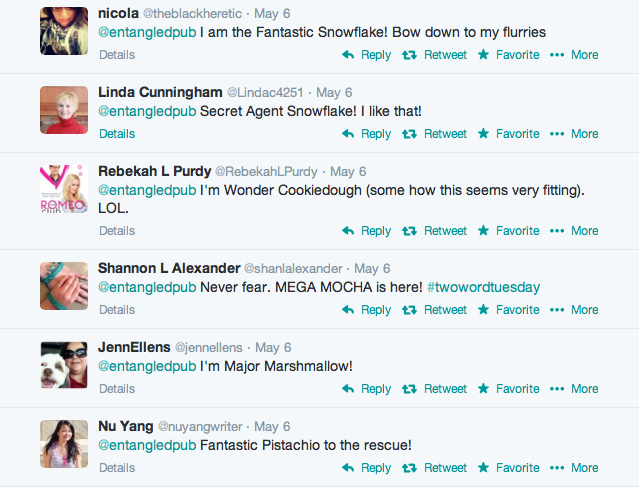Reply to nicola's Fantastic Snowflake tweet
The height and width of the screenshot is (487, 639).
point(366,55)
